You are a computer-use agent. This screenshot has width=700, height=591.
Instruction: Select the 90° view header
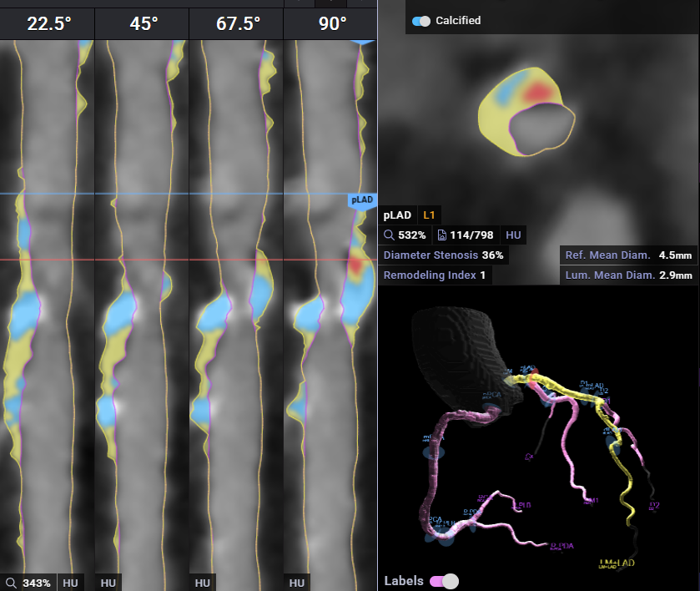[x=331, y=23]
